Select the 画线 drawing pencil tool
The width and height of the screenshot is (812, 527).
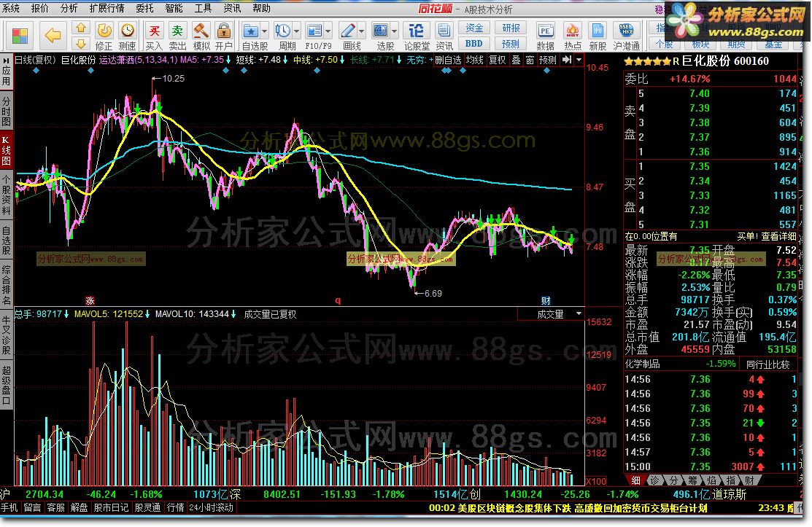pyautogui.click(x=347, y=31)
